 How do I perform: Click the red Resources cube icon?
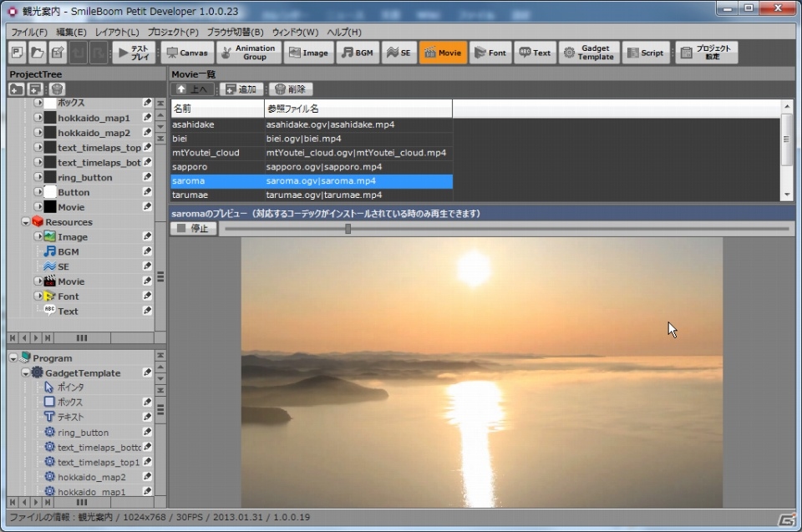(38, 221)
